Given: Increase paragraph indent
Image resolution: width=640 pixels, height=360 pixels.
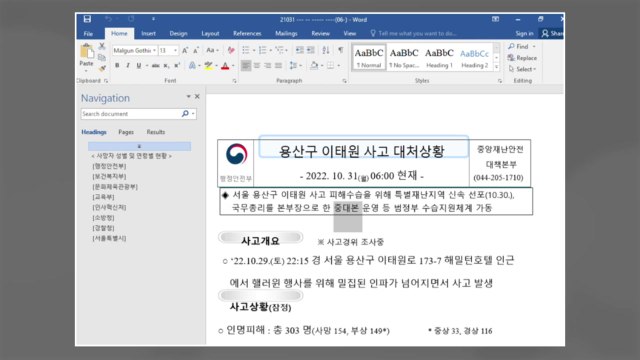Looking at the screenshot, I should pyautogui.click(x=311, y=50).
